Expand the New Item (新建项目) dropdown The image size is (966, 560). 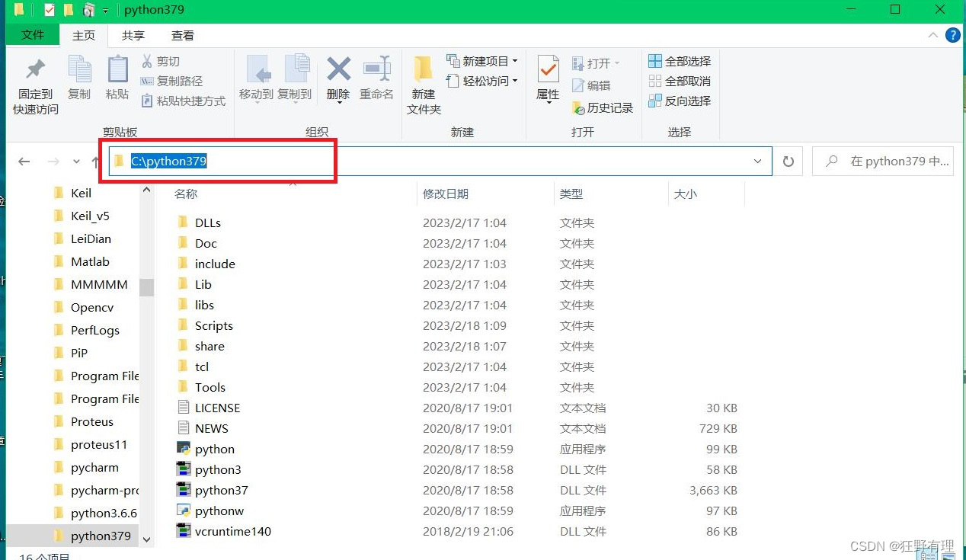(x=515, y=61)
